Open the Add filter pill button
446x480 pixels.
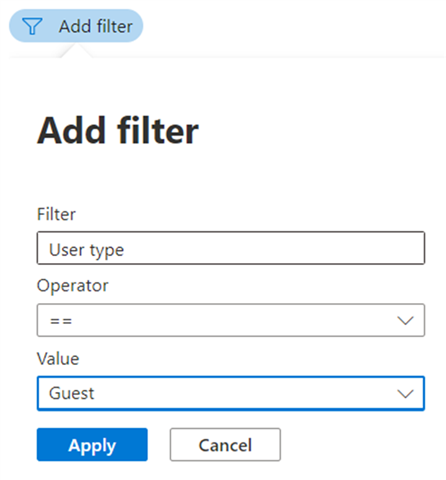76,26
